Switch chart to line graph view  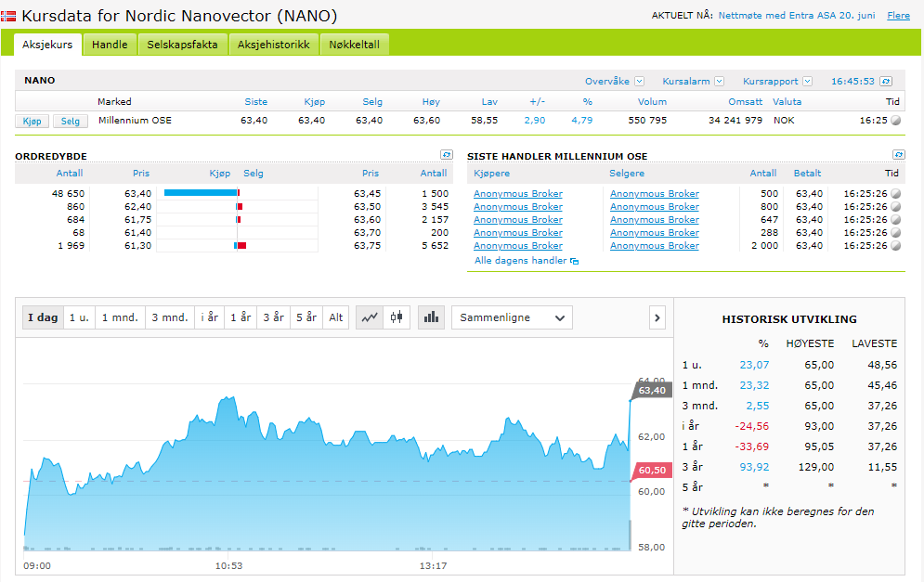pos(370,317)
